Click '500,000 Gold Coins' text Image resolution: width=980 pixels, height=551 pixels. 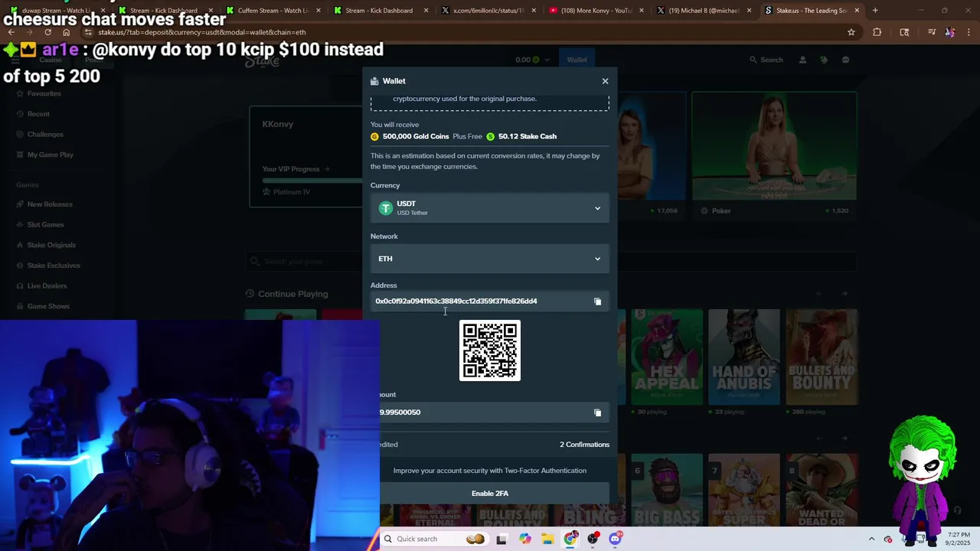click(416, 136)
